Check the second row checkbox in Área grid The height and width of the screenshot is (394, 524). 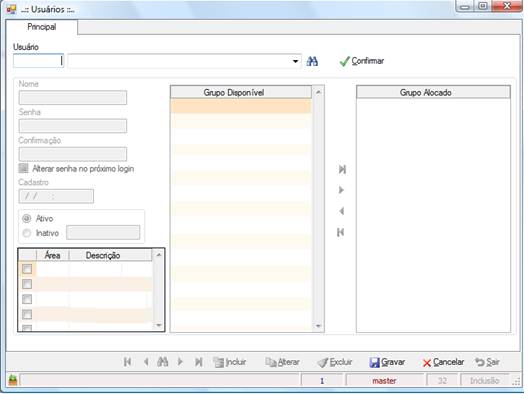27,284
